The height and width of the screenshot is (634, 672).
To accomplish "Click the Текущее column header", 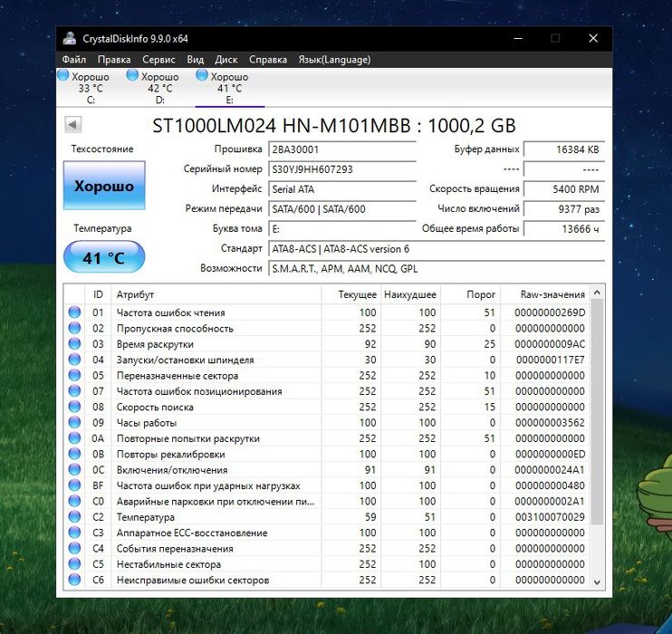I will [x=351, y=294].
